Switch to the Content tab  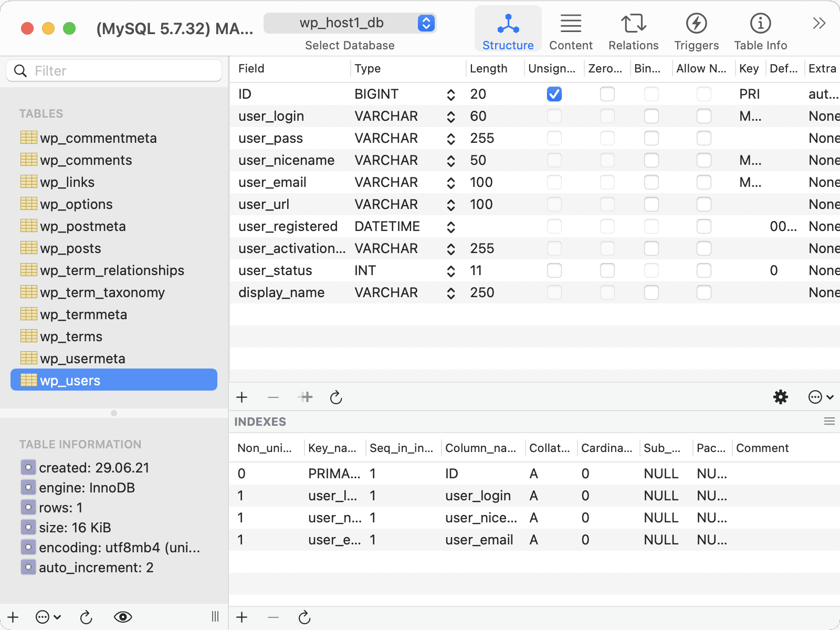(x=571, y=31)
